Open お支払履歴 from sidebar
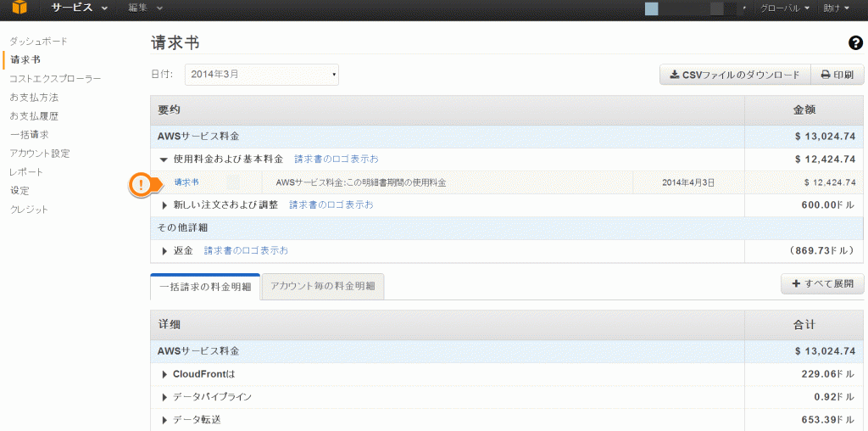Image resolution: width=868 pixels, height=431 pixels. coord(34,116)
